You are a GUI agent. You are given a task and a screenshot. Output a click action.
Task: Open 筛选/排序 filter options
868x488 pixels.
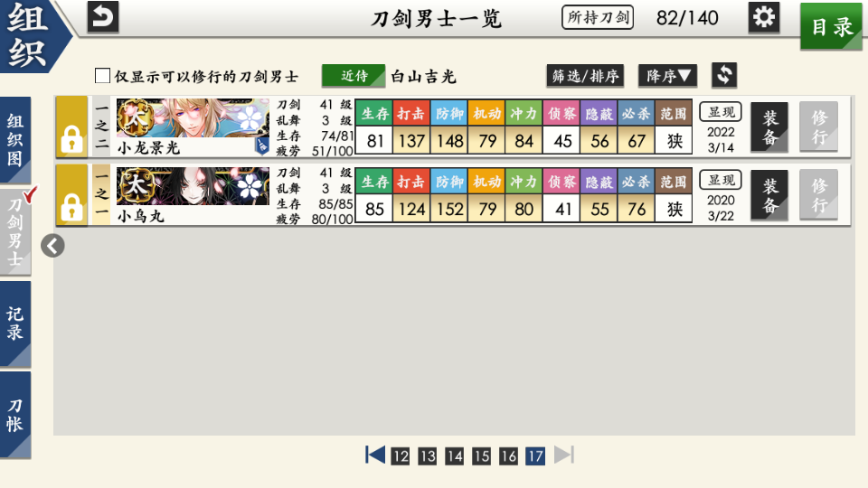pos(585,76)
